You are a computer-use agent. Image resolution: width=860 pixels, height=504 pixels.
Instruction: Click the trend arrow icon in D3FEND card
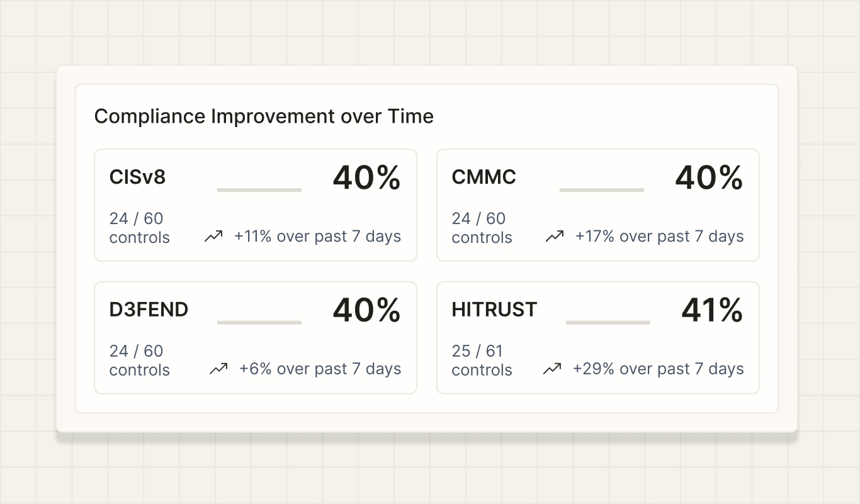(218, 369)
